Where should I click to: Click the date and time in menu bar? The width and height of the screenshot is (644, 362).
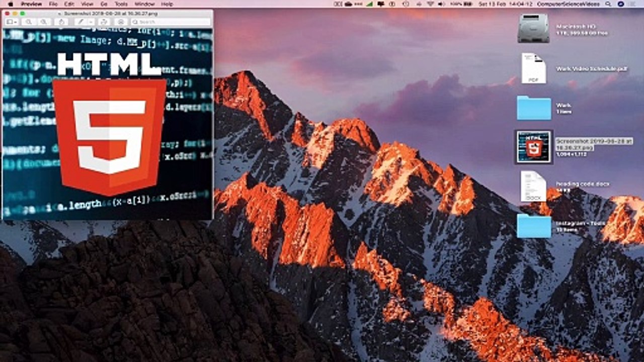click(506, 4)
